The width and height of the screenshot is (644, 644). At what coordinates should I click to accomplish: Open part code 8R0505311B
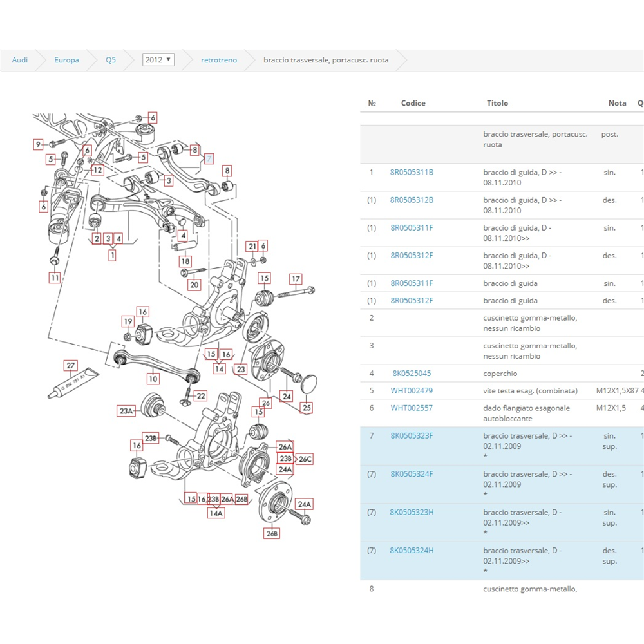(x=412, y=173)
